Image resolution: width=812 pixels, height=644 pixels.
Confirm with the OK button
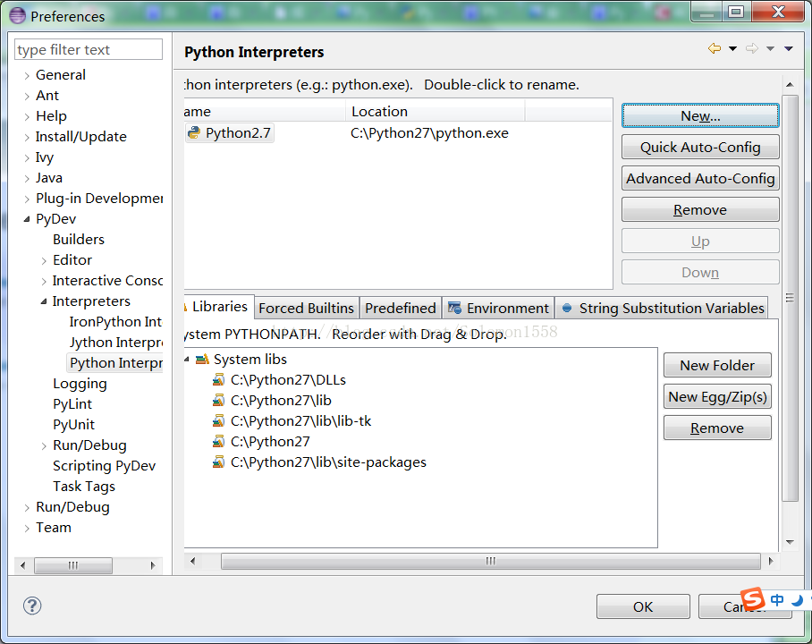point(643,606)
